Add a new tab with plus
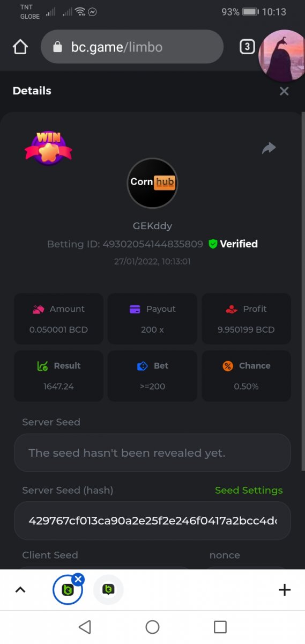 click(x=285, y=590)
